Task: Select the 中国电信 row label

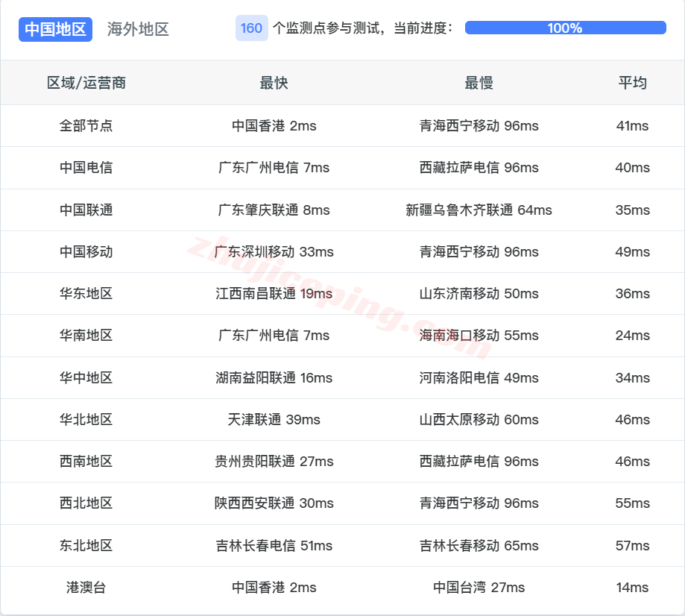Action: pos(86,168)
